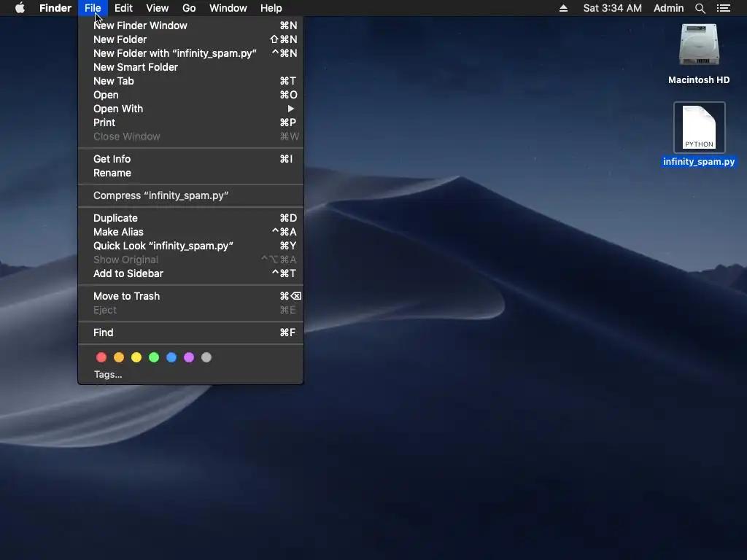The height and width of the screenshot is (560, 747).
Task: Choose Open from the File menu
Action: (x=190, y=95)
